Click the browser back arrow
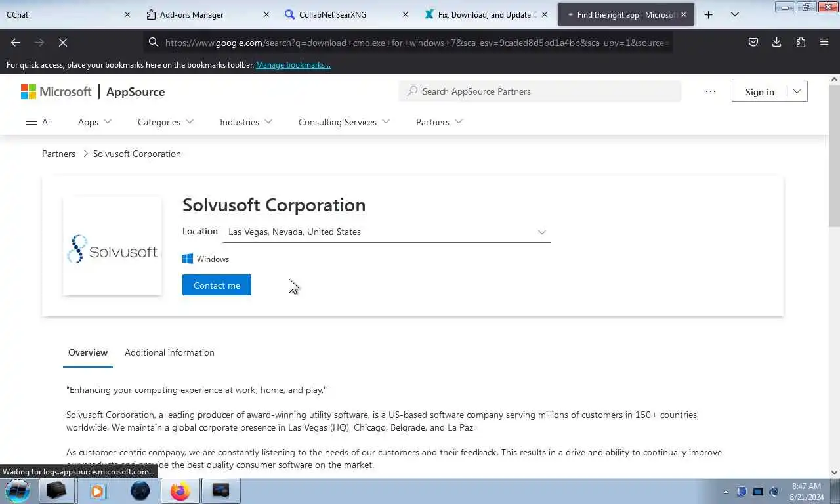Screen dimensions: 840x504 (x=16, y=42)
